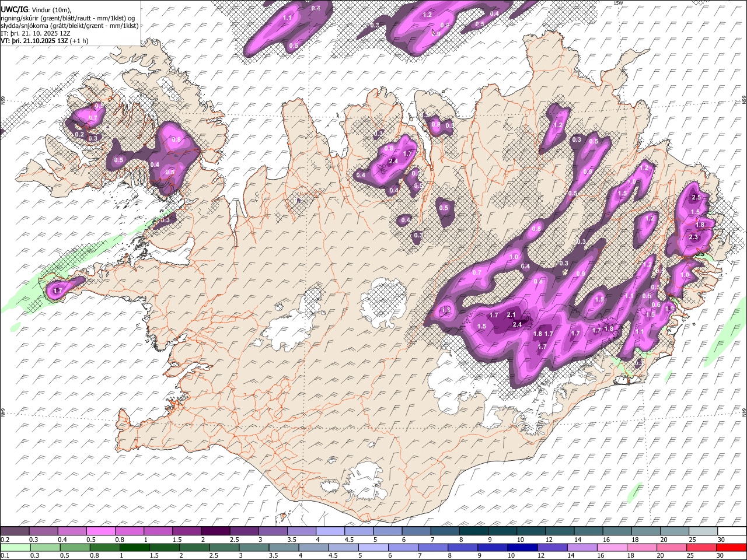Click the '2.5' label under the lower scale
747x560 pixels.
(x=214, y=556)
